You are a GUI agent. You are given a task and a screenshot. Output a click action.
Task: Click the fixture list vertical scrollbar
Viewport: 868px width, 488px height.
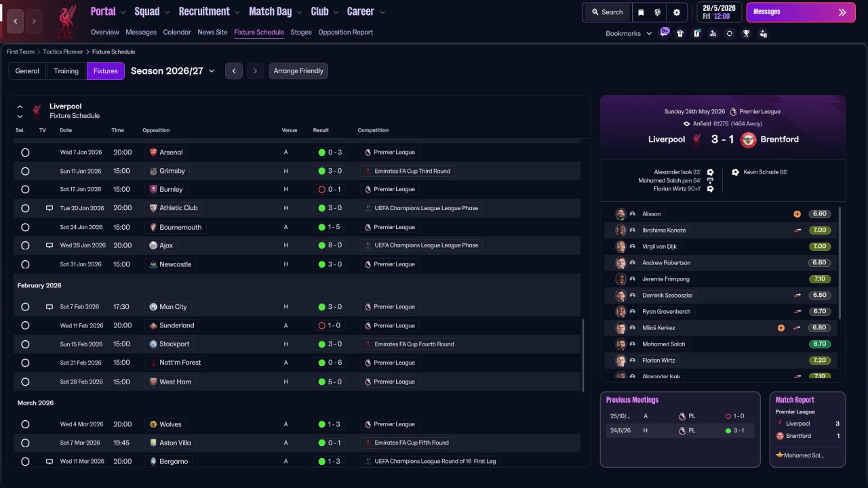(x=583, y=355)
